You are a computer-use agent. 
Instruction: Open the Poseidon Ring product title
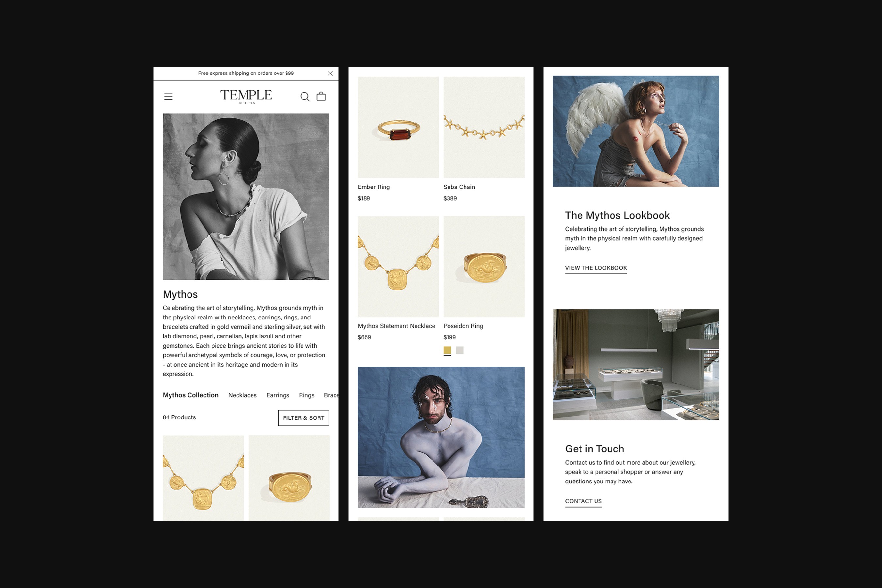coord(463,326)
